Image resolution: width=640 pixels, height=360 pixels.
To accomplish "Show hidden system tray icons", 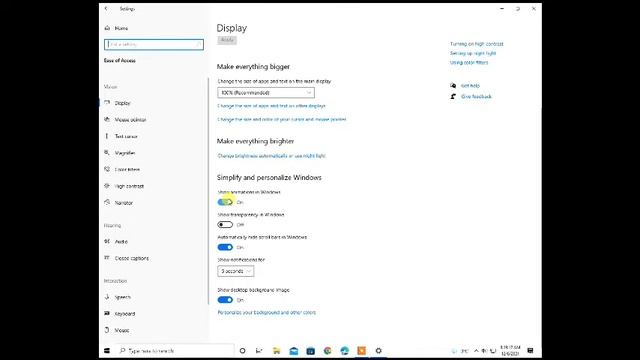I will [x=476, y=351].
